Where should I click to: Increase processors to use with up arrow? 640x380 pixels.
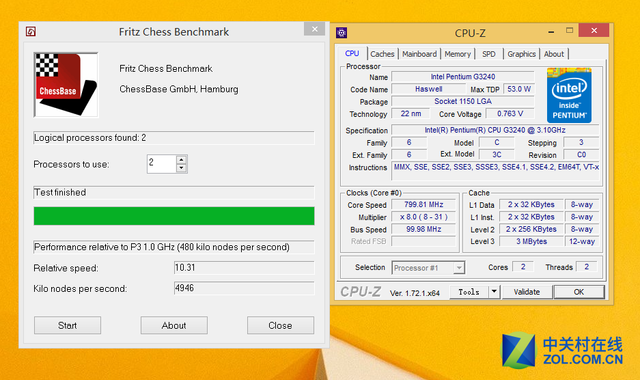tap(182, 160)
